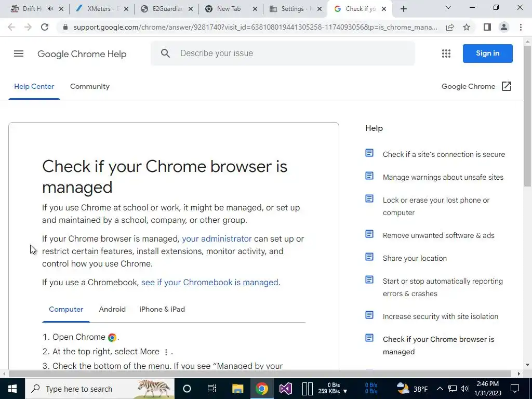Switch to the New Tab tab
532x399 pixels.
coord(228,9)
